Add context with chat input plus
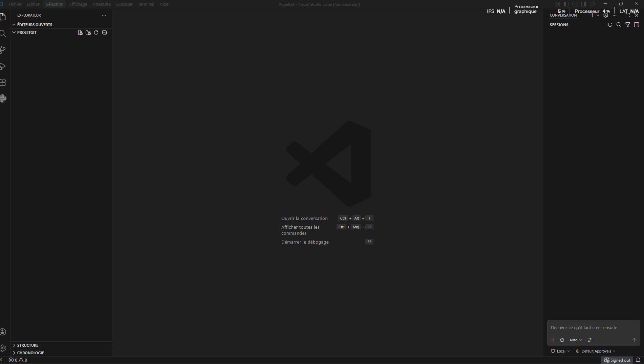This screenshot has height=364, width=644. point(553,340)
